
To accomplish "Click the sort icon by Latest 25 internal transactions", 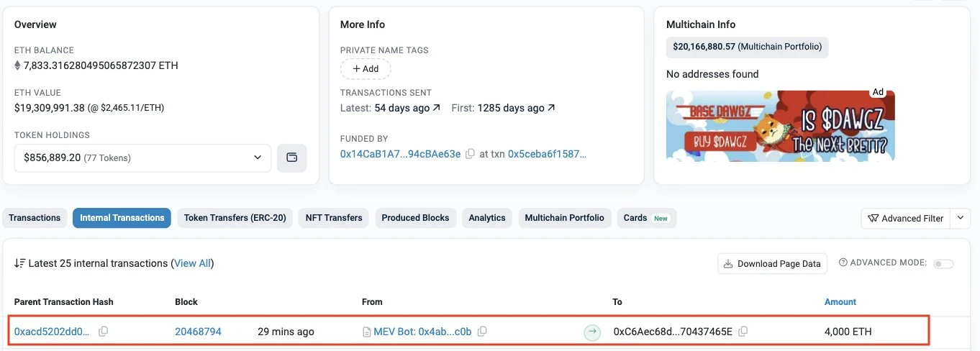I will 20,263.
